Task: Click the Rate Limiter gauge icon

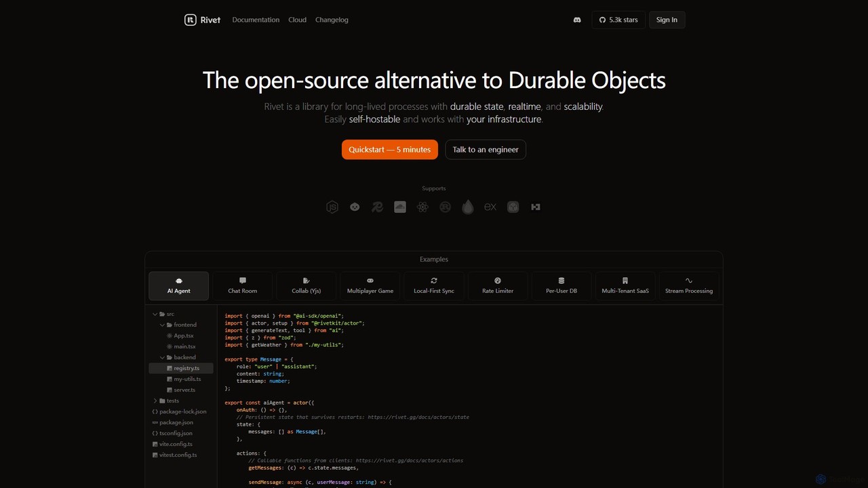Action: 498,280
